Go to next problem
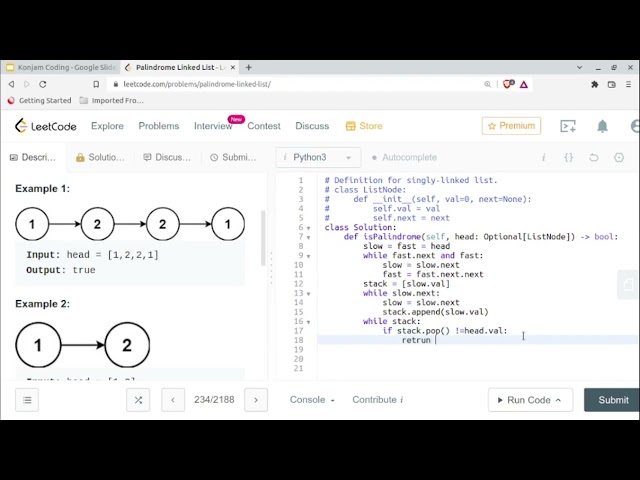The height and width of the screenshot is (480, 640). click(256, 400)
